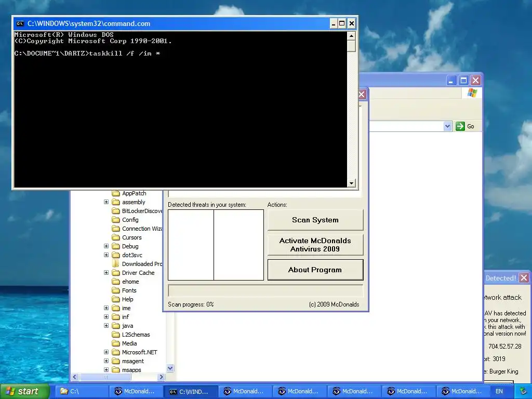Viewport: 532px width, 399px height.
Task: Click the EN language indicator in taskbar
Action: pos(499,391)
